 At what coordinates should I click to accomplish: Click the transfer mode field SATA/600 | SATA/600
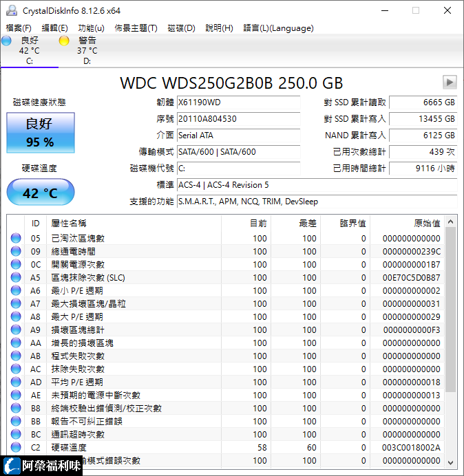click(238, 151)
